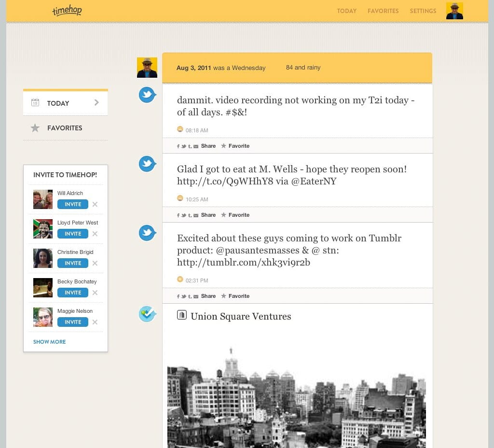Click the 84 and rainy weather text
The image size is (494, 448).
coord(303,68)
